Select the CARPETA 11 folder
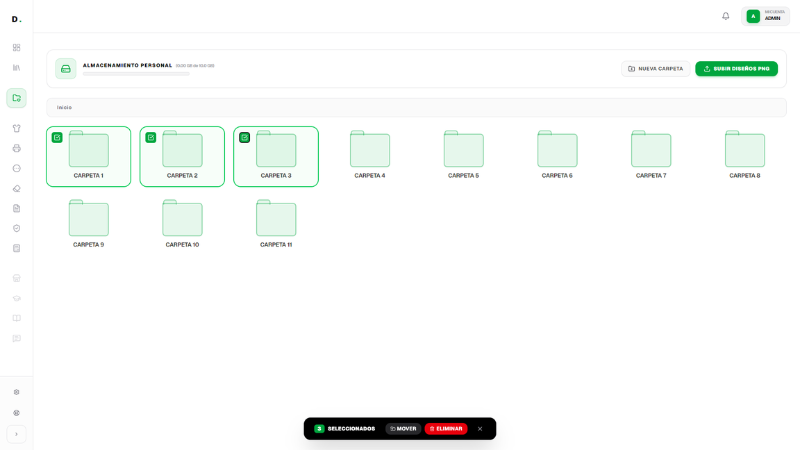The height and width of the screenshot is (450, 800). 276,225
